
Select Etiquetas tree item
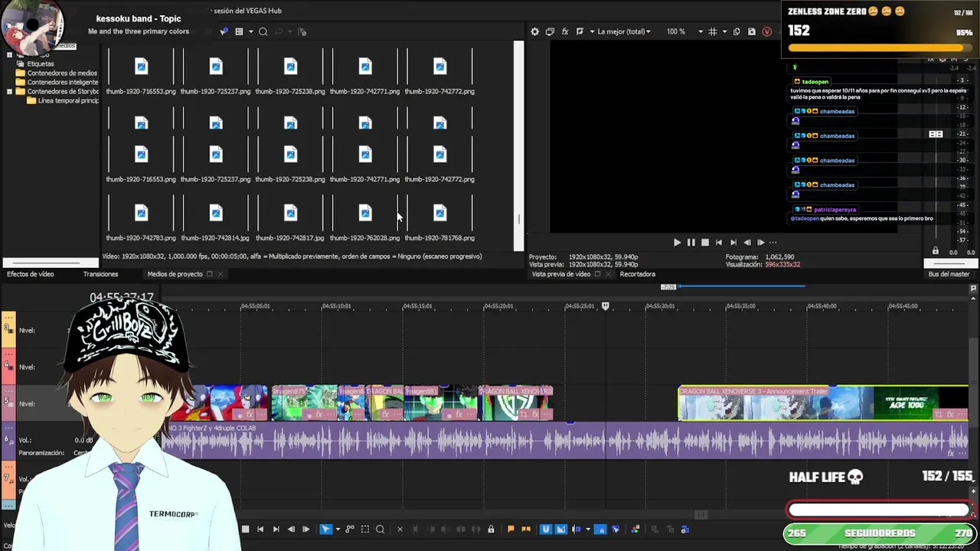[x=41, y=64]
